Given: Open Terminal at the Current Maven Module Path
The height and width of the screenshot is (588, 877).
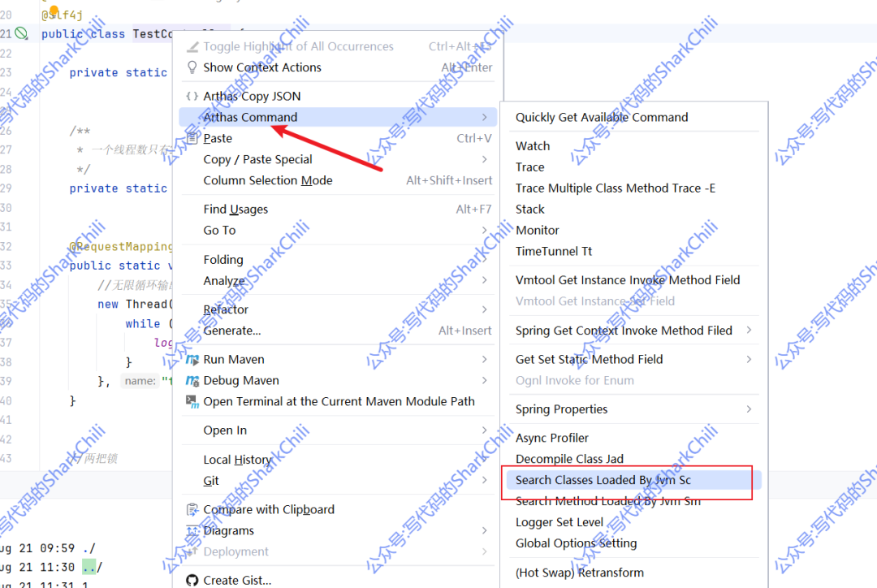Looking at the screenshot, I should click(x=338, y=402).
